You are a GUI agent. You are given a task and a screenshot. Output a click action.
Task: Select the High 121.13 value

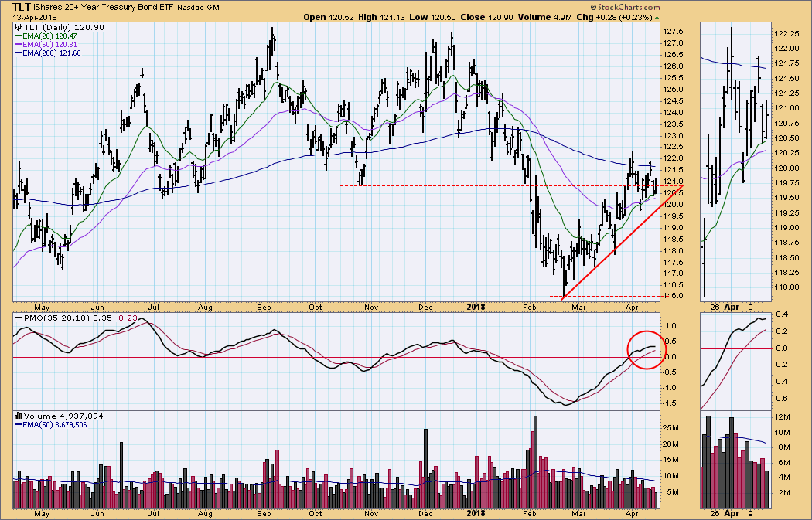click(382, 17)
